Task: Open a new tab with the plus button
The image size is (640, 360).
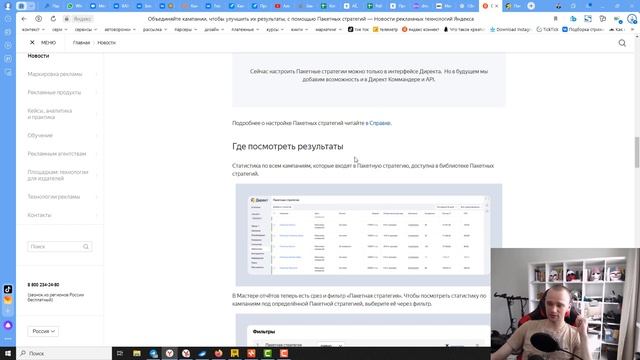Action: [531, 6]
